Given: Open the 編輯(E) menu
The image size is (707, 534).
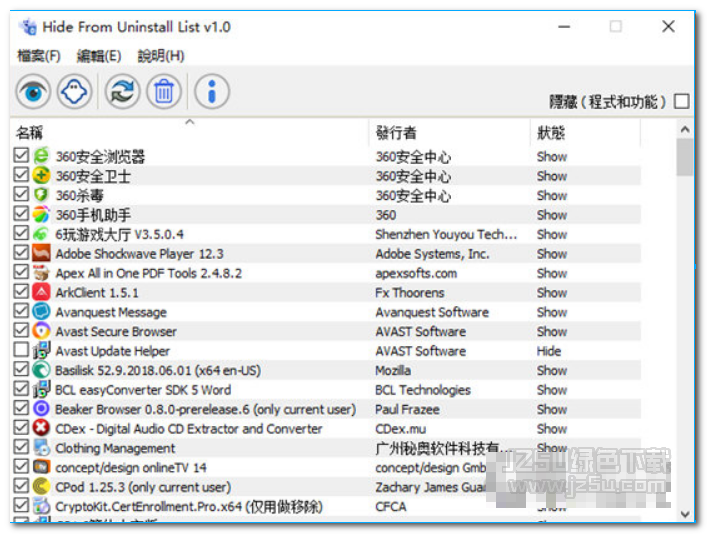Looking at the screenshot, I should (99, 56).
